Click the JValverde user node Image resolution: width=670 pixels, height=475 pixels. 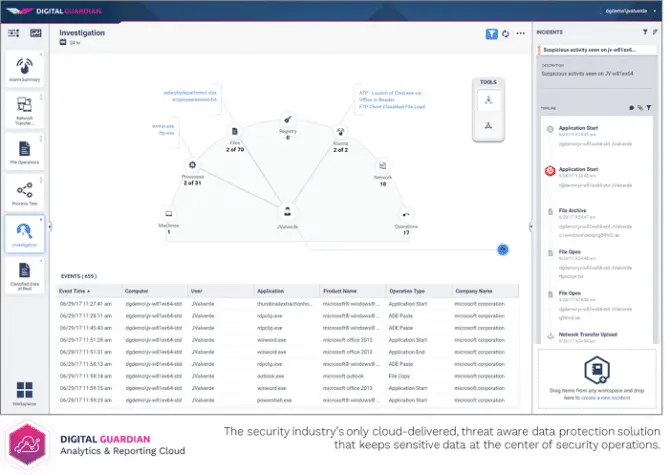pyautogui.click(x=287, y=211)
